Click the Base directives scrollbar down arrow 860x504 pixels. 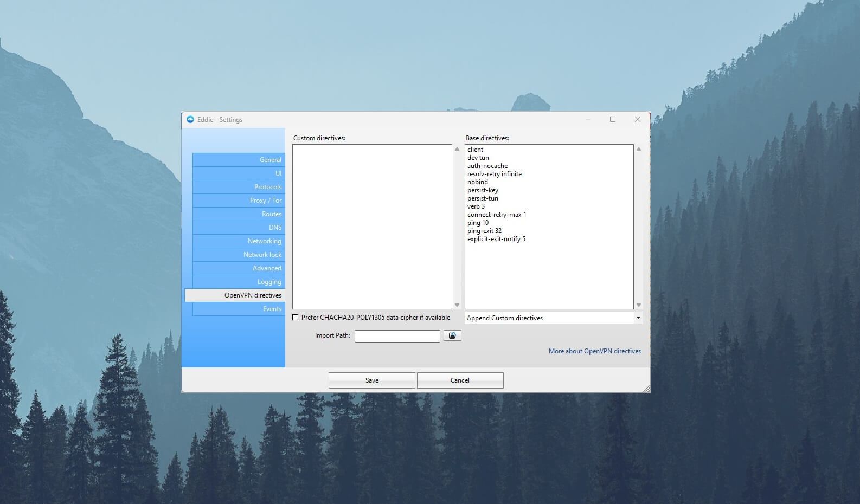[639, 305]
